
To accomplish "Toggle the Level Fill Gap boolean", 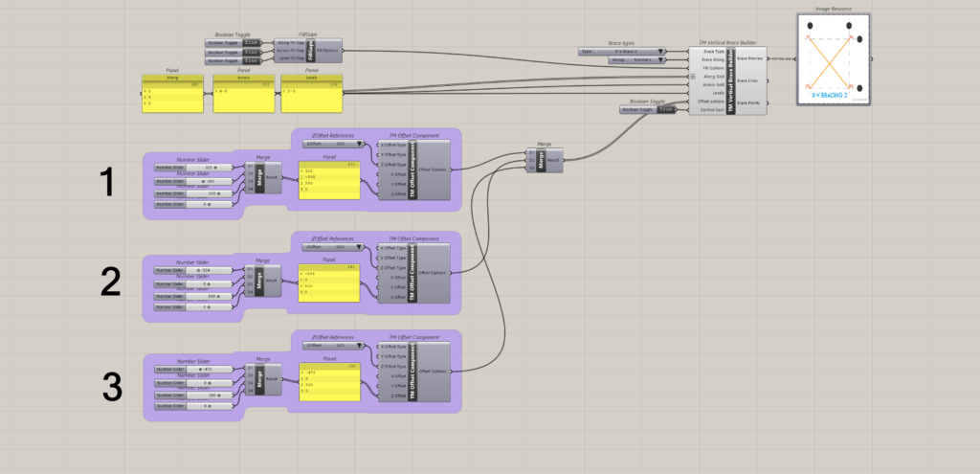I will pyautogui.click(x=252, y=60).
